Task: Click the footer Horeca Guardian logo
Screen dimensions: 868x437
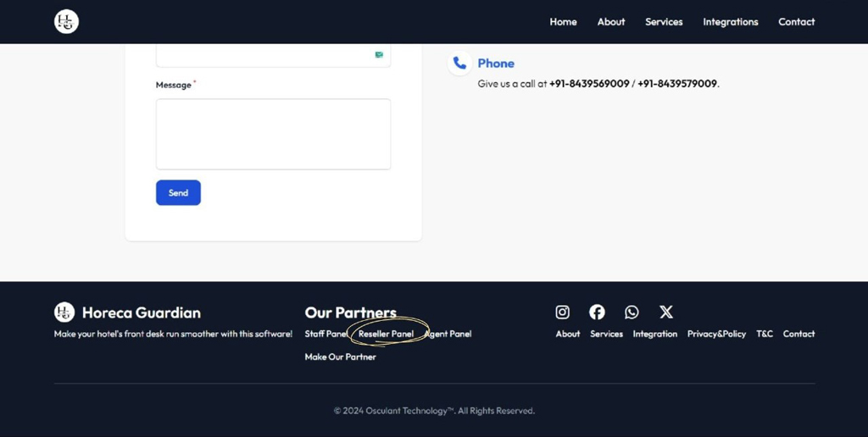Action: 64,313
